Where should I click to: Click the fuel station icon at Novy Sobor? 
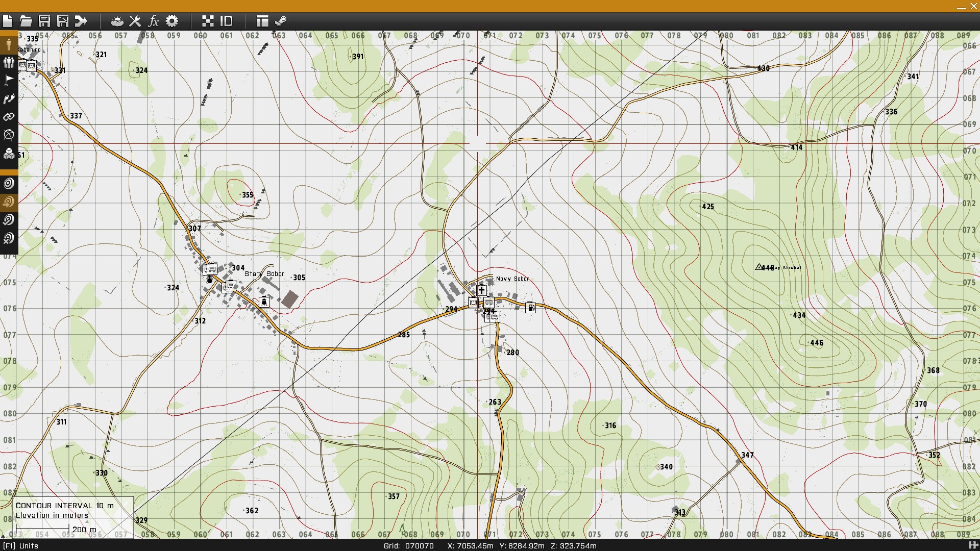pos(531,308)
